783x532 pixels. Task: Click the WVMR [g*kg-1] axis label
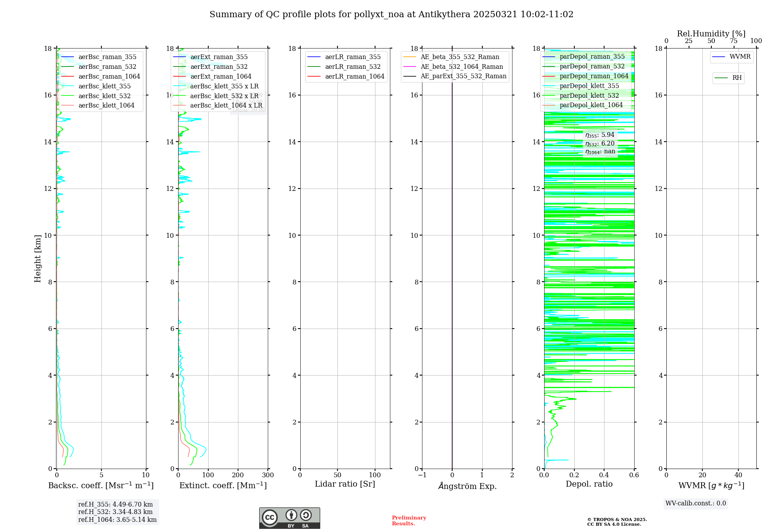point(711,485)
